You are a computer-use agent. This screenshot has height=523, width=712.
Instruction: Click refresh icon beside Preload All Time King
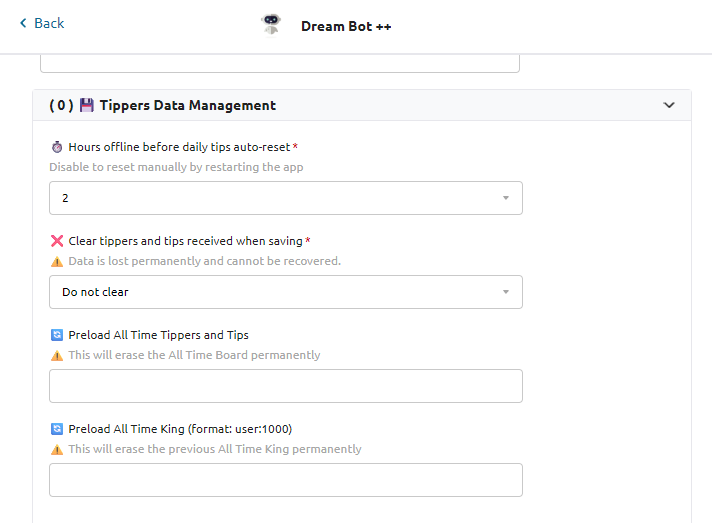tap(57, 429)
